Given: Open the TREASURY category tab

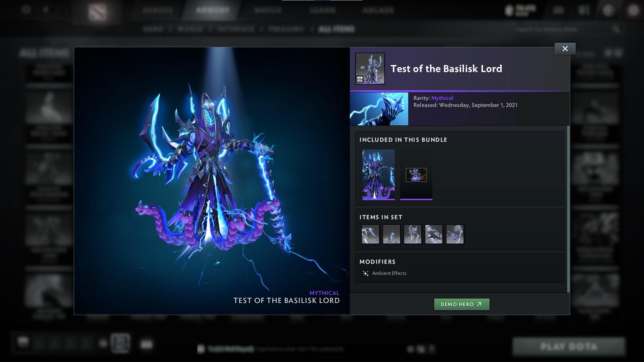Looking at the screenshot, I should tap(285, 29).
